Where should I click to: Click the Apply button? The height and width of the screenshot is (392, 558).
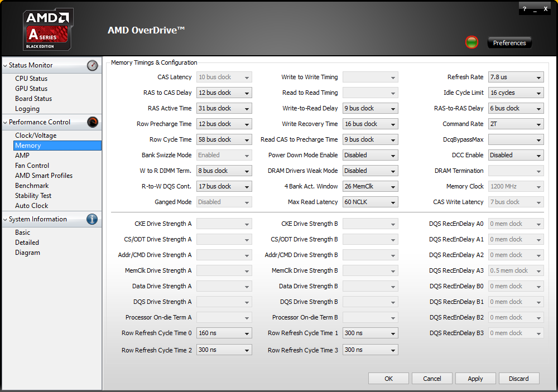[x=475, y=378]
